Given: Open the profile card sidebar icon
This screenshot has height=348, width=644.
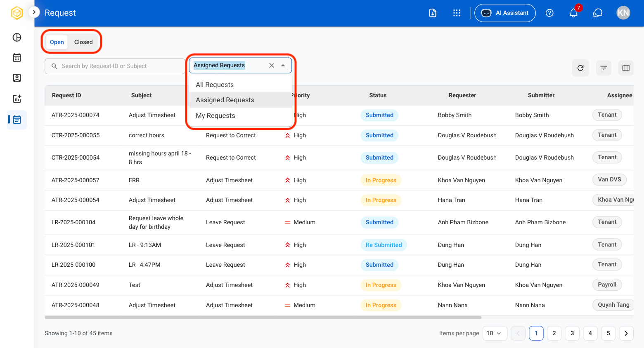Looking at the screenshot, I should click(x=17, y=78).
